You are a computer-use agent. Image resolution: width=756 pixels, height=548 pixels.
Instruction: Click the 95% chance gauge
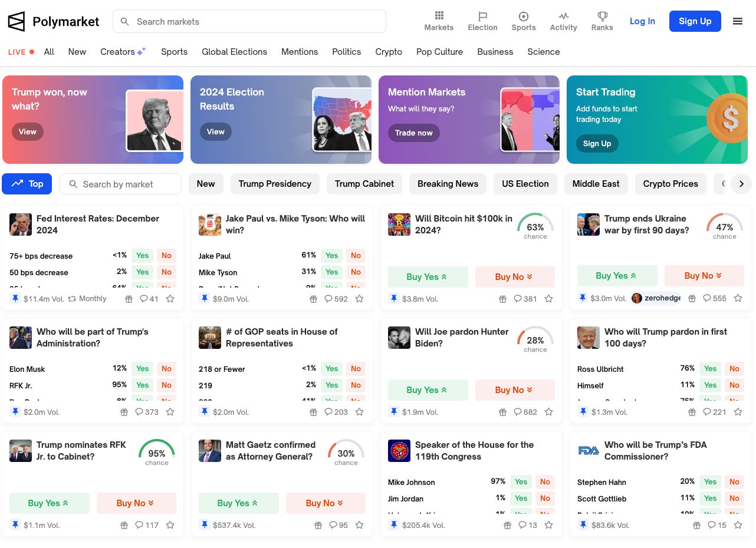[x=157, y=453]
